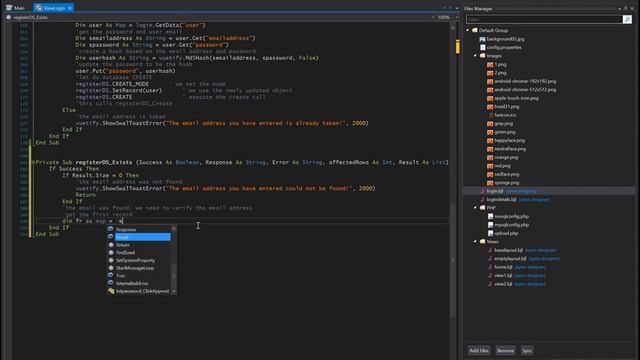
Task: Close the ViewLogin tab
Action: coord(70,8)
